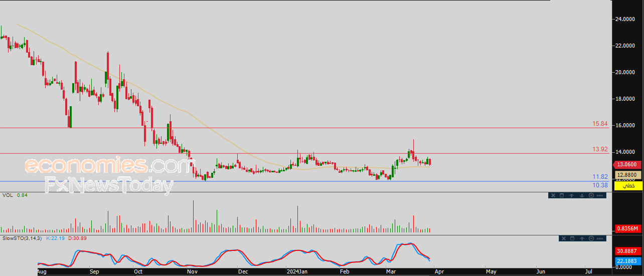644x276 pixels.
Task: Open volume indicator settings gear
Action: [x=591, y=195]
